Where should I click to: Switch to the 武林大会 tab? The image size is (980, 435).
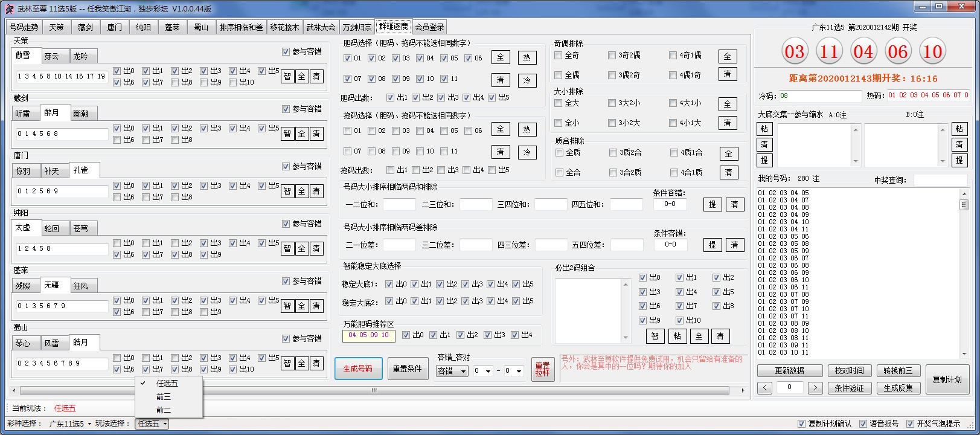(321, 27)
